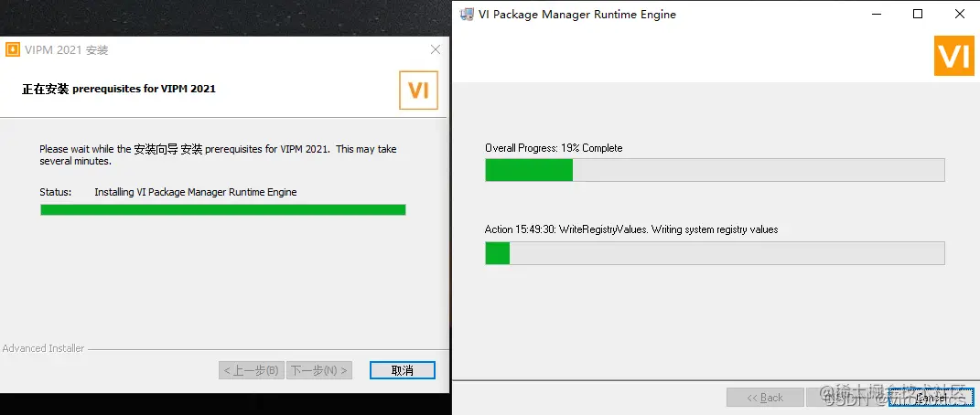Click the 'Overall Progress: 19% Complete' text

[554, 148]
